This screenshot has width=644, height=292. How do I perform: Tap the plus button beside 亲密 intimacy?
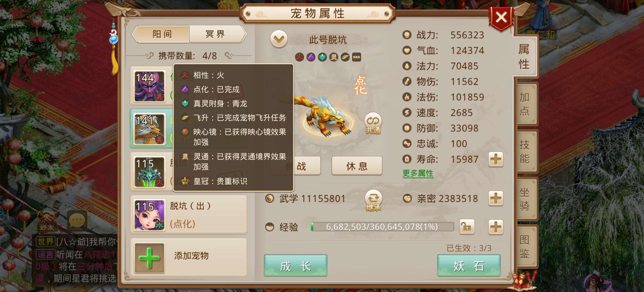(x=496, y=199)
